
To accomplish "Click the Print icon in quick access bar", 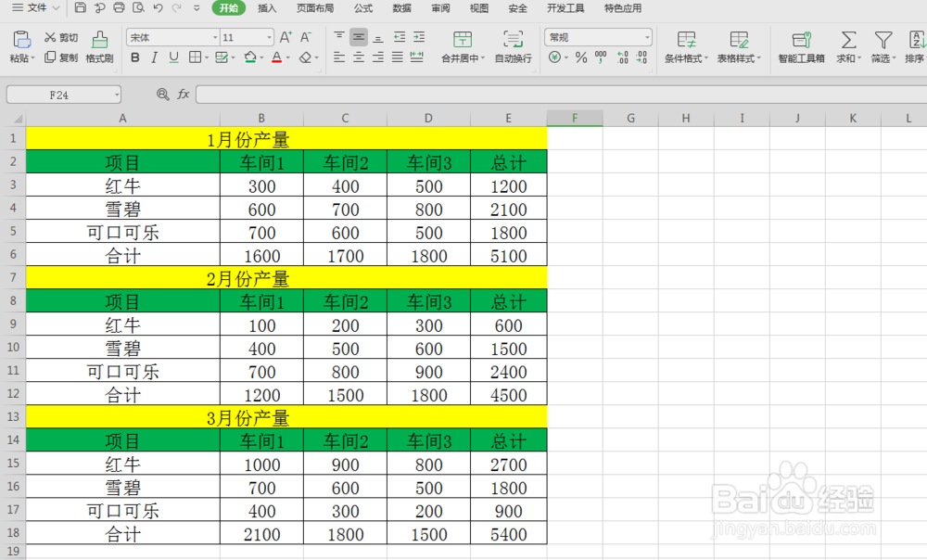I will point(119,7).
